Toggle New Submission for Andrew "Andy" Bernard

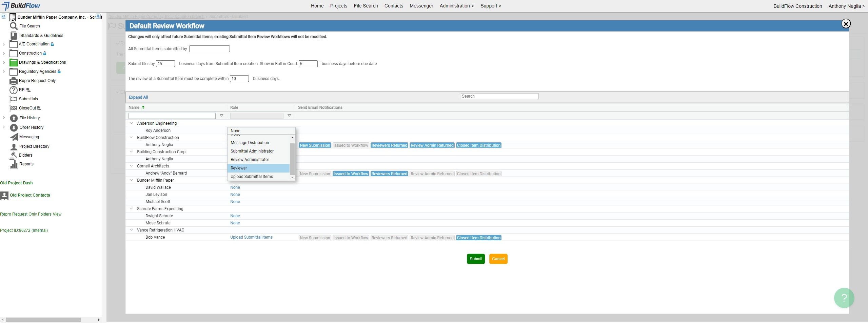click(x=315, y=174)
